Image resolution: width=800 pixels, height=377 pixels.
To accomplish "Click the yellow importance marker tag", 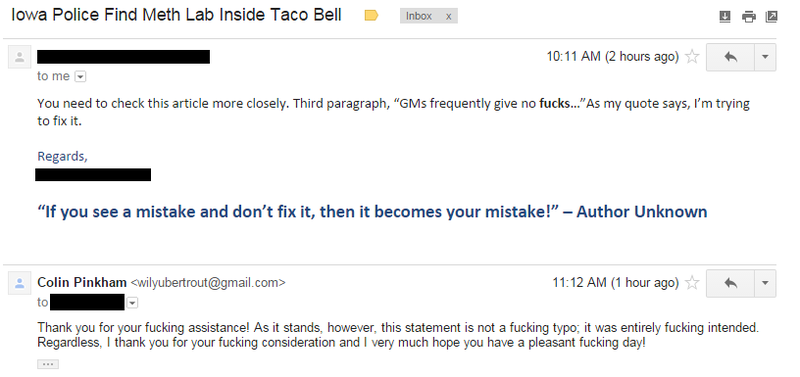I will tap(371, 16).
